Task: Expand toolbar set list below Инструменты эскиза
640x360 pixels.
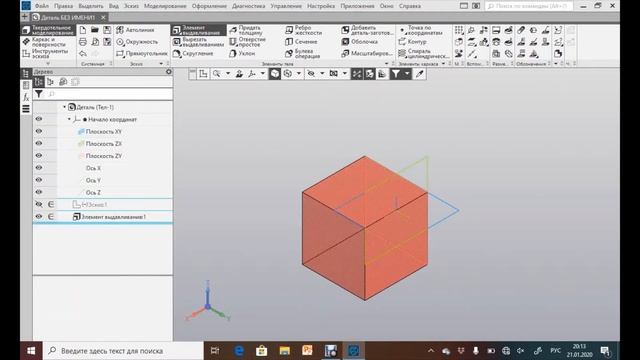Action: (x=48, y=64)
